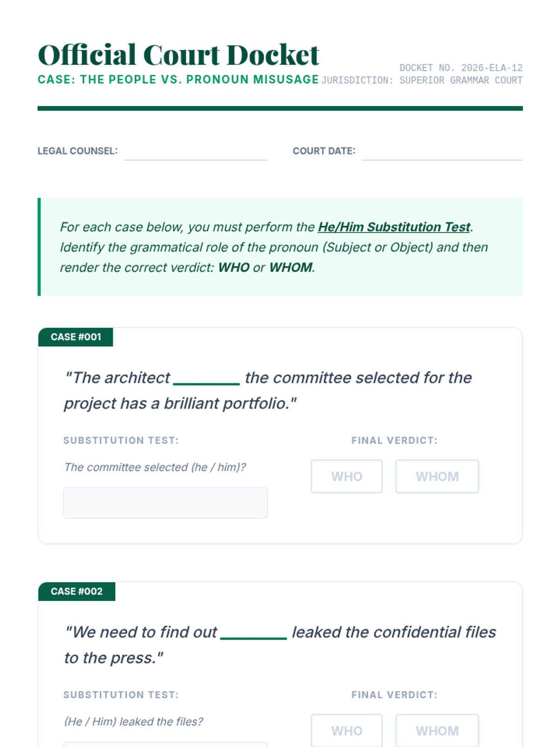
Task: Click the case subtitle People vs. Pronoun Misusage
Action: coord(178,80)
